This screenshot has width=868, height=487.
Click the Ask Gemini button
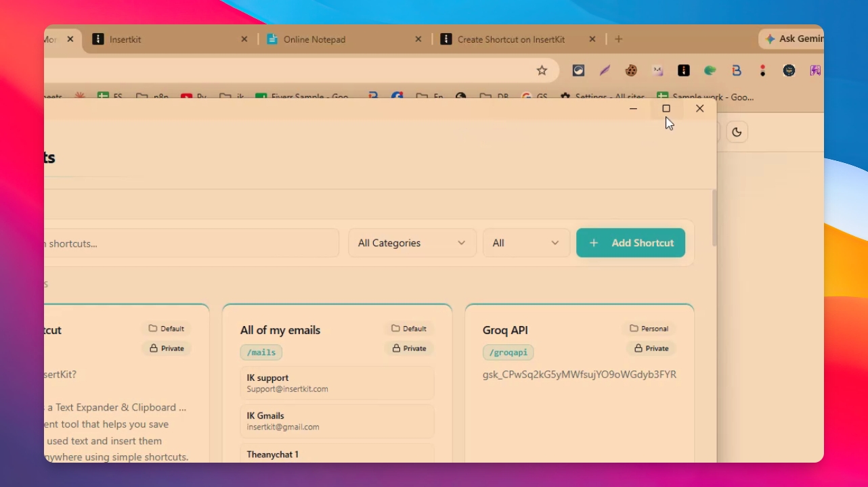click(791, 39)
